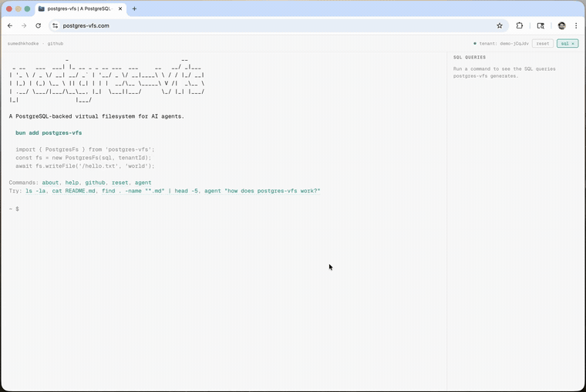This screenshot has height=392, width=586.
Task: View site information icon in address bar
Action: (x=56, y=25)
